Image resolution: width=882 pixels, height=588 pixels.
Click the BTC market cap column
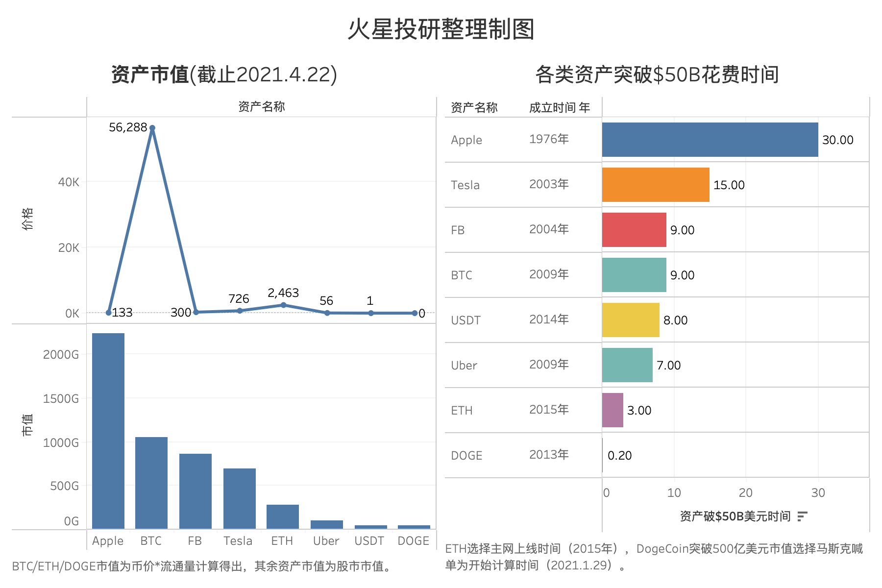coord(151,483)
